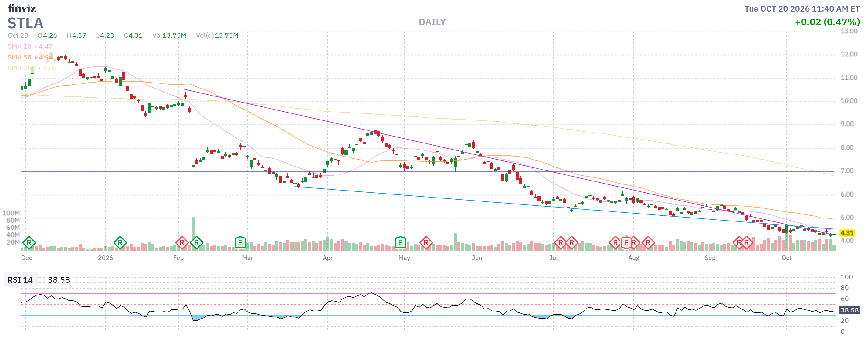Open the red R marker above Feb label
This screenshot has height=341, width=868.
pos(182,243)
